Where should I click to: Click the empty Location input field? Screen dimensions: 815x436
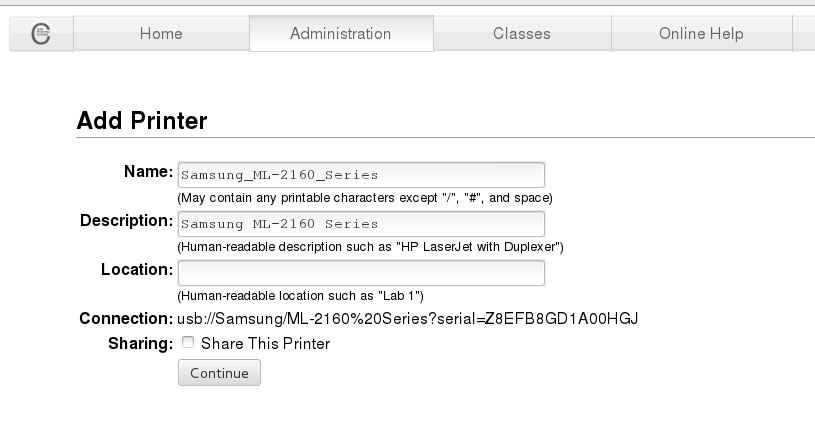click(x=361, y=273)
